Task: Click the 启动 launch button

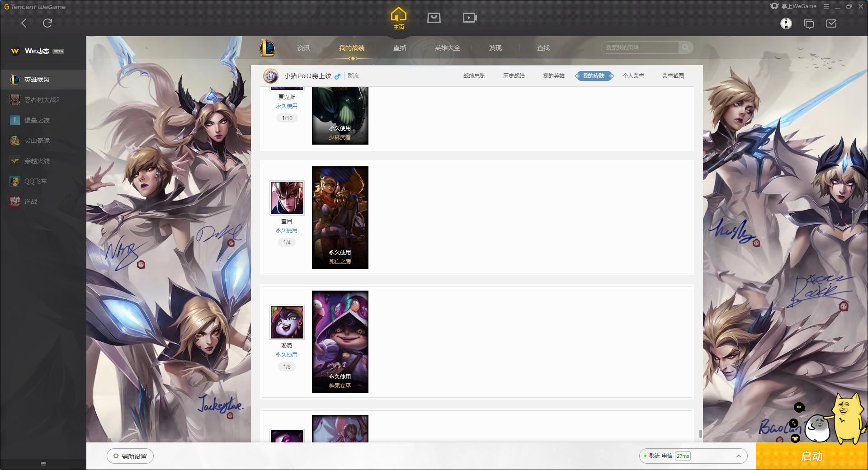Action: point(812,456)
